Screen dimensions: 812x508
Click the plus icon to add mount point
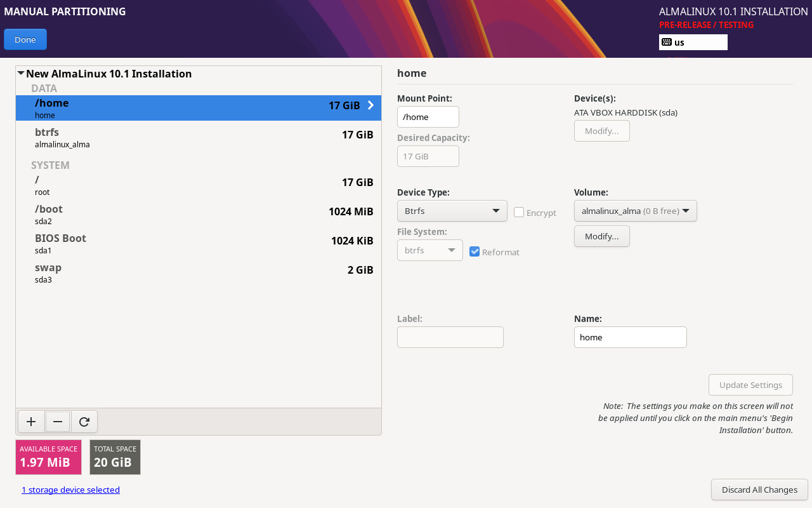click(x=31, y=422)
